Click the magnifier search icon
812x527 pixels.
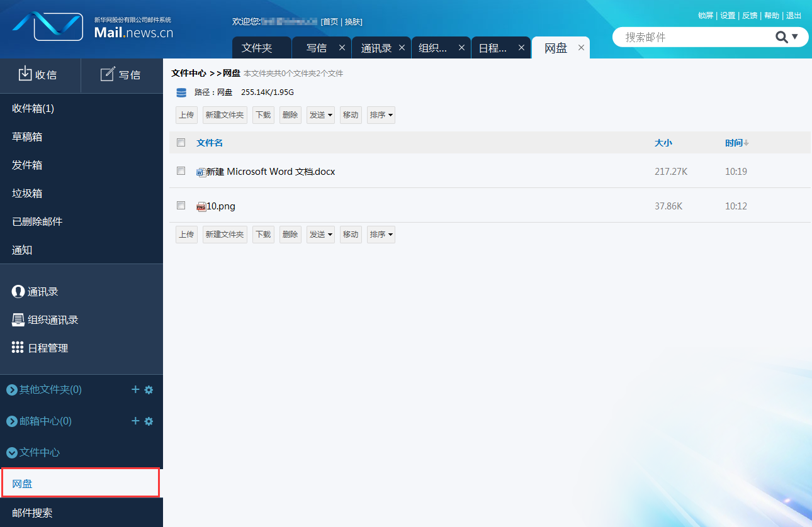tap(782, 37)
